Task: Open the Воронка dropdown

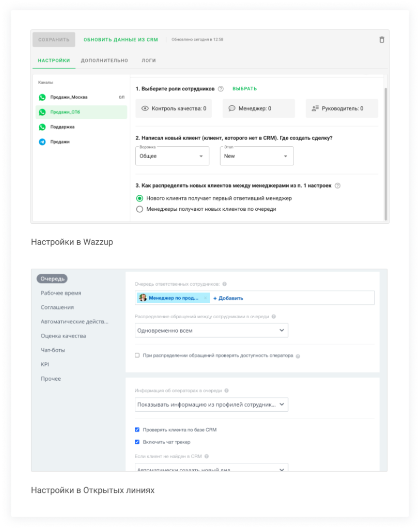Action: pyautogui.click(x=172, y=156)
